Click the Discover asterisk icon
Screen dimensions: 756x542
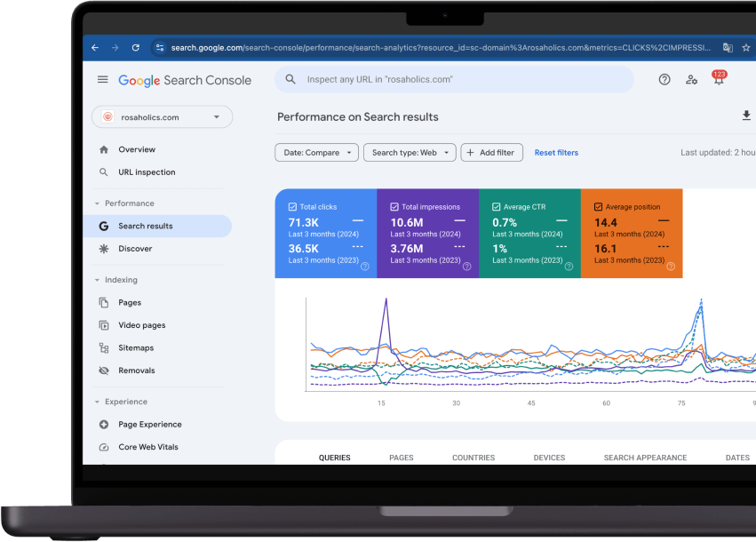pos(104,249)
